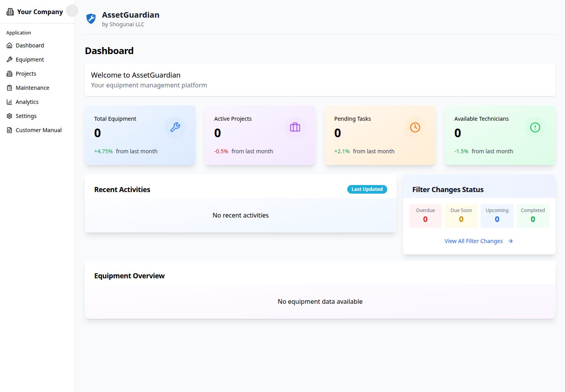Click the wrench icon in Total Equipment card
The height and width of the screenshot is (392, 565).
(x=175, y=127)
